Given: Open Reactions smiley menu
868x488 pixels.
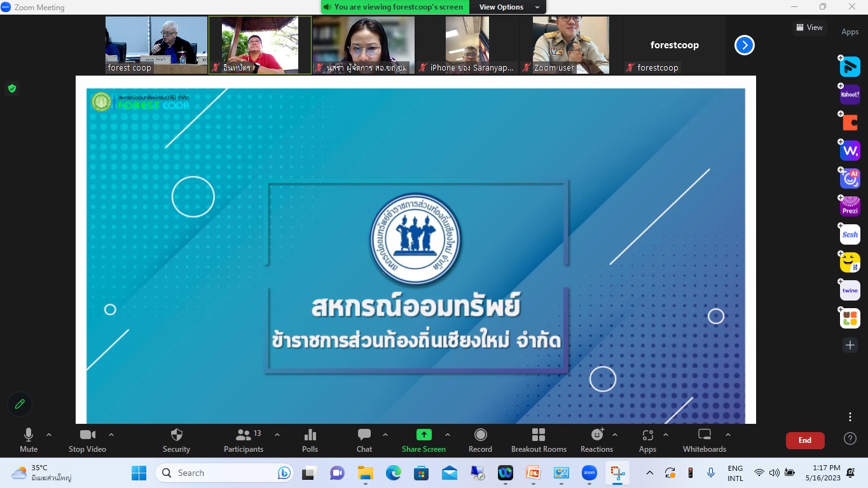Looking at the screenshot, I should coord(596,440).
